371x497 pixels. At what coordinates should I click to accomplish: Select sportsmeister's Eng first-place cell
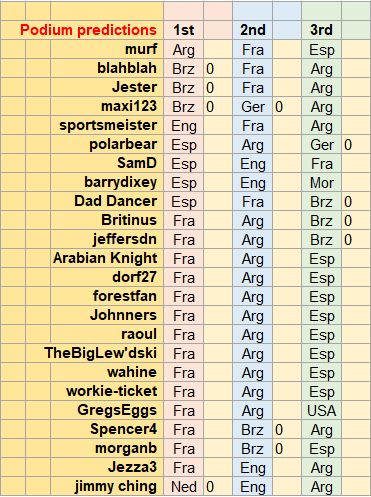click(183, 126)
